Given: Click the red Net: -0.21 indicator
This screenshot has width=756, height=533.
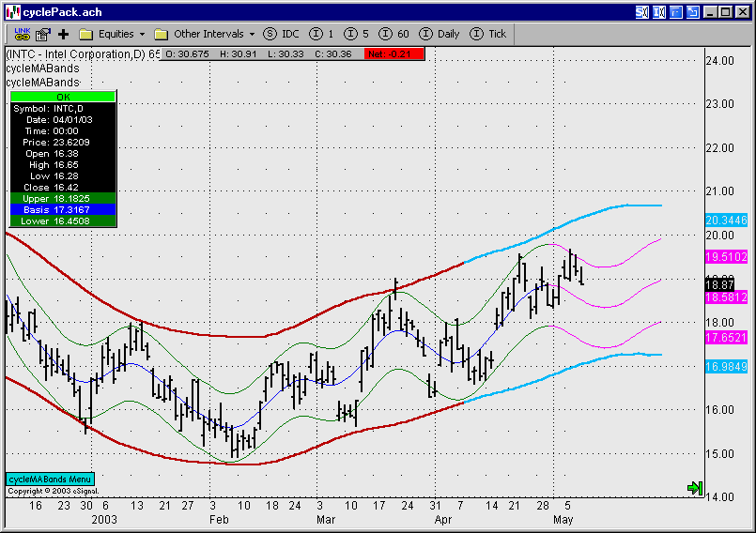Looking at the screenshot, I should point(394,54).
